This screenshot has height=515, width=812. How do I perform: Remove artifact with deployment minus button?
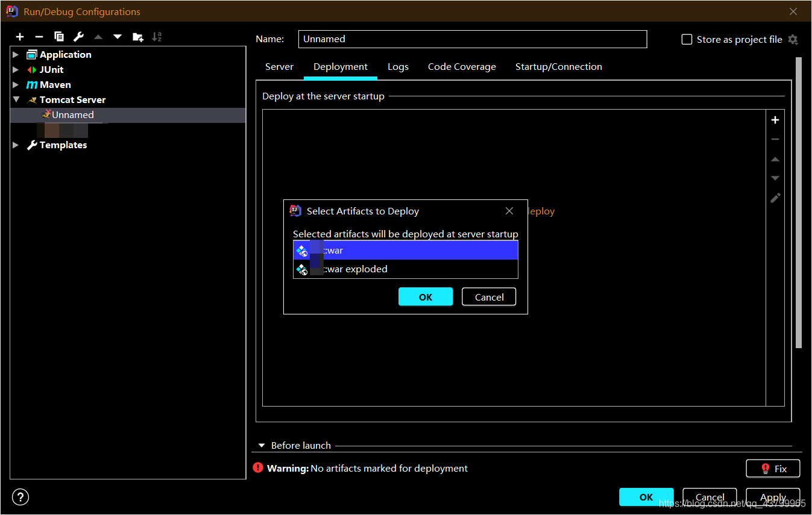click(775, 139)
